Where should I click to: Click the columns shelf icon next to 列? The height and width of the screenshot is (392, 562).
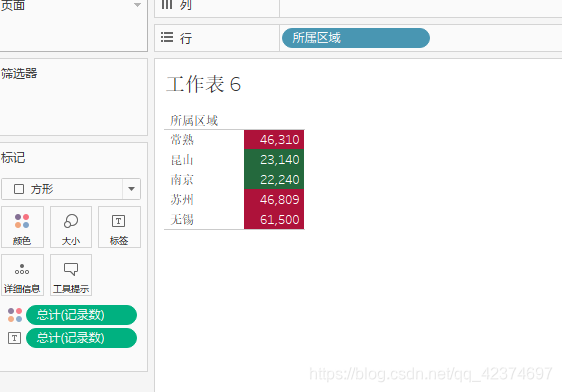click(x=167, y=4)
